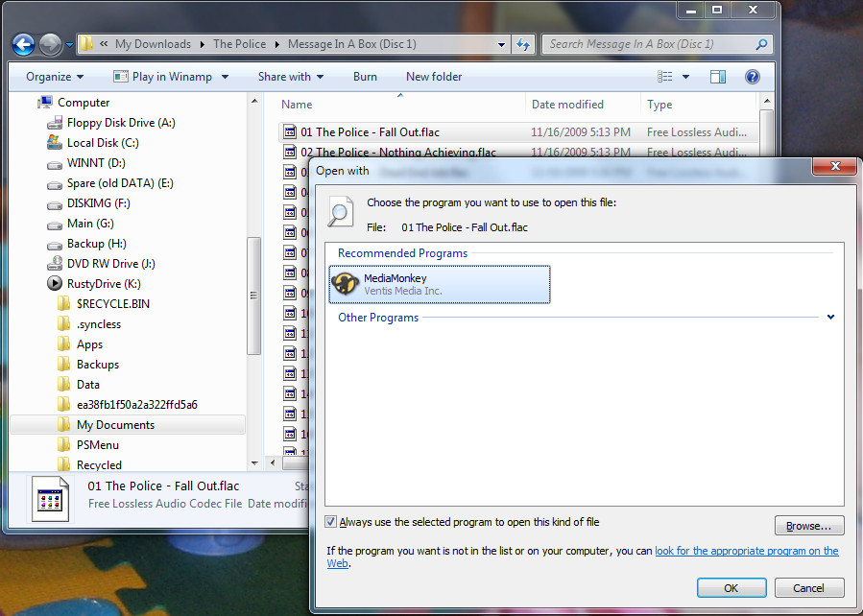
Task: Select RustyDrive (K:) in navigation tree
Action: (103, 284)
